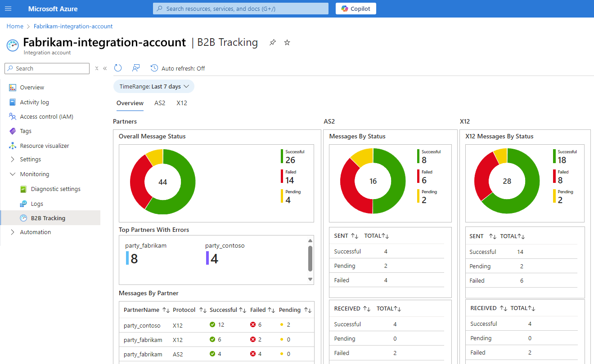Sort Messages By Partner by PartnerName
The height and width of the screenshot is (364, 594).
click(x=166, y=310)
